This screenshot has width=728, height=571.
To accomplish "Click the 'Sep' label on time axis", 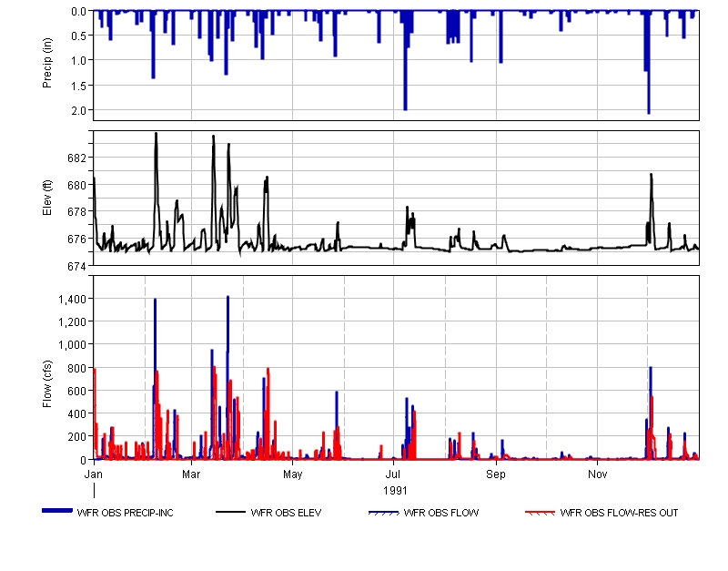I will point(496,474).
